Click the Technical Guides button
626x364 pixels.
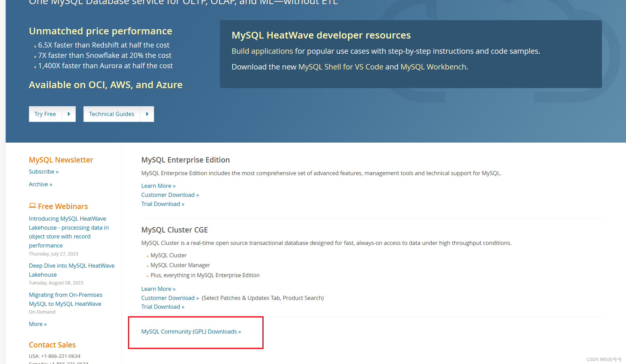coord(112,114)
